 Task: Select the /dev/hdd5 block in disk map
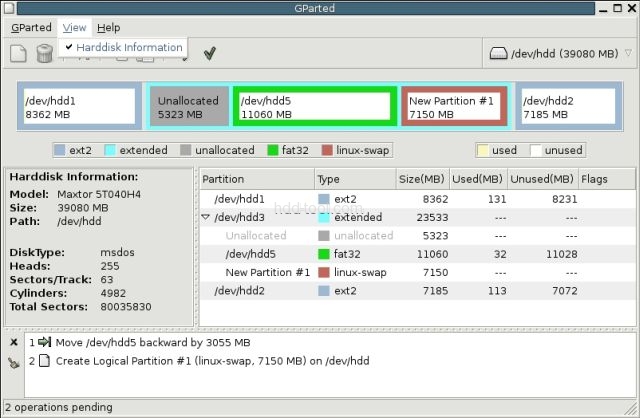(x=315, y=107)
